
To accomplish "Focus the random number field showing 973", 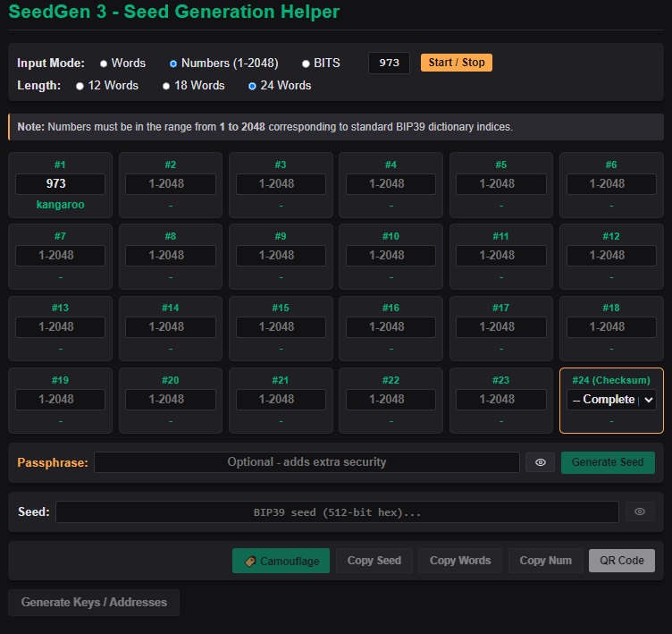I will 389,63.
